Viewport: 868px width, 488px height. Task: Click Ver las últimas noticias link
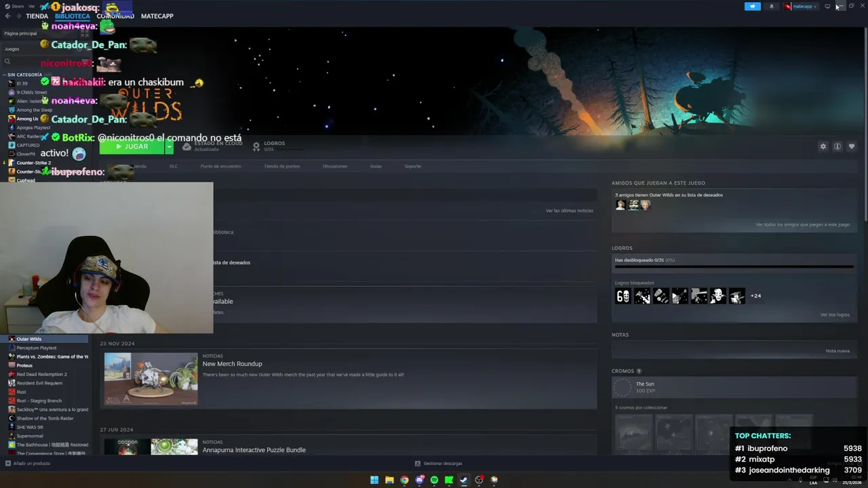570,211
